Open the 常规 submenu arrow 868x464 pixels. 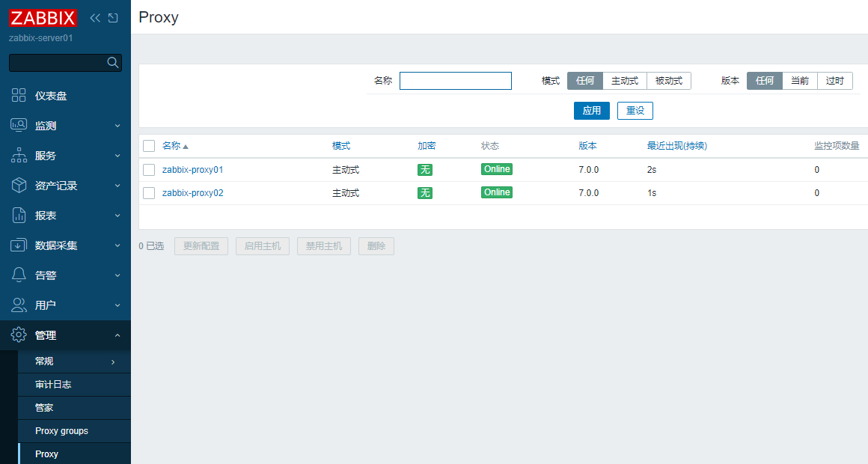[x=113, y=361]
